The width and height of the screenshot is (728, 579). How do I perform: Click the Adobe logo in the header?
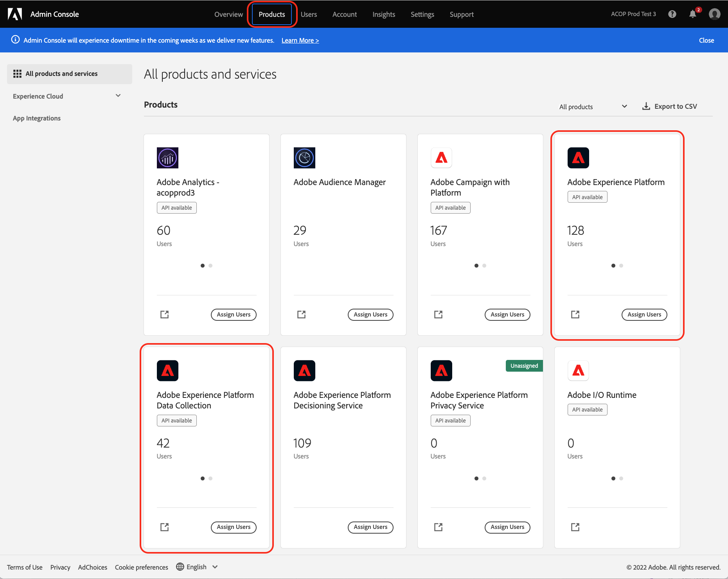tap(15, 14)
